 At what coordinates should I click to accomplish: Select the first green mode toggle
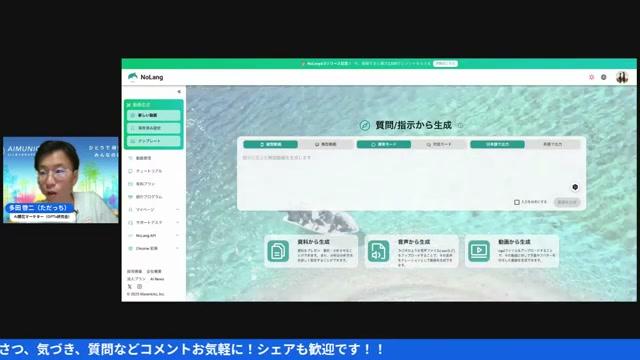271,144
